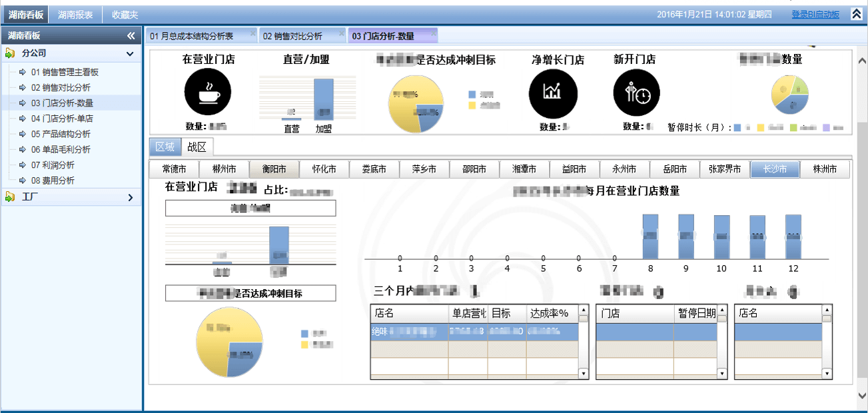Expand the 工厂 section arrow
868x413 pixels.
[130, 197]
